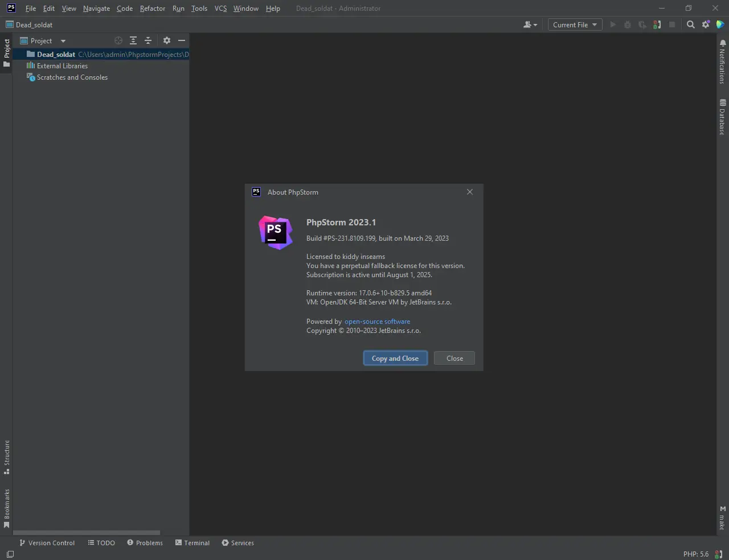Click the debug listener icon in status bar
The image size is (729, 560).
click(x=719, y=554)
